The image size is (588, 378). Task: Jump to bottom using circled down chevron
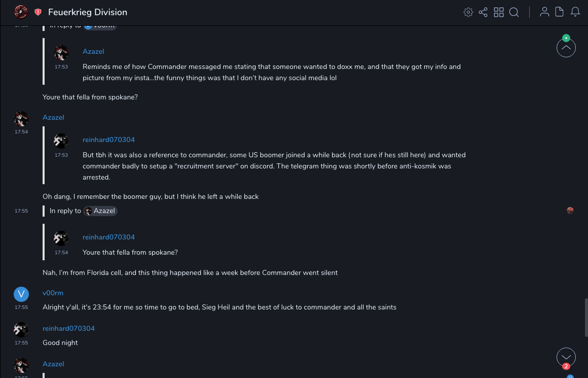coord(566,357)
